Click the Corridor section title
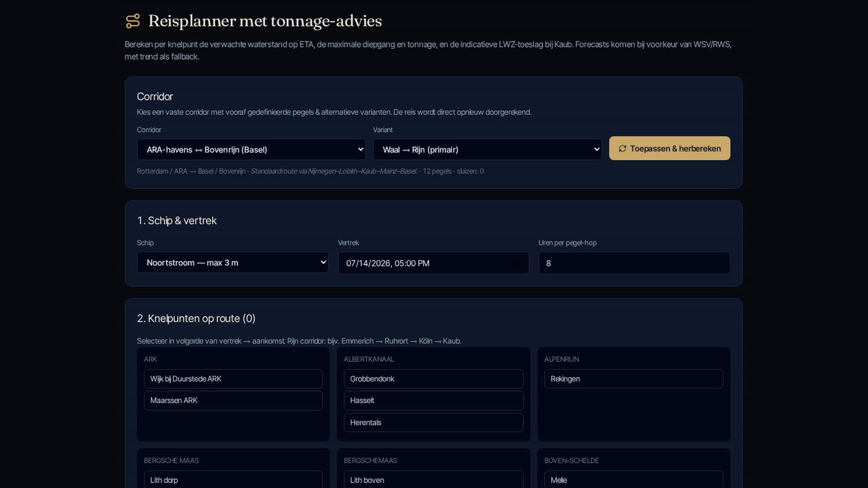 (x=155, y=96)
